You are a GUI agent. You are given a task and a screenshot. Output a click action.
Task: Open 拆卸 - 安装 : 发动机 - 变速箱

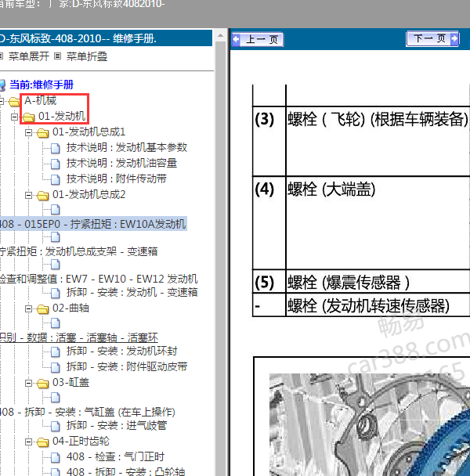tap(132, 292)
